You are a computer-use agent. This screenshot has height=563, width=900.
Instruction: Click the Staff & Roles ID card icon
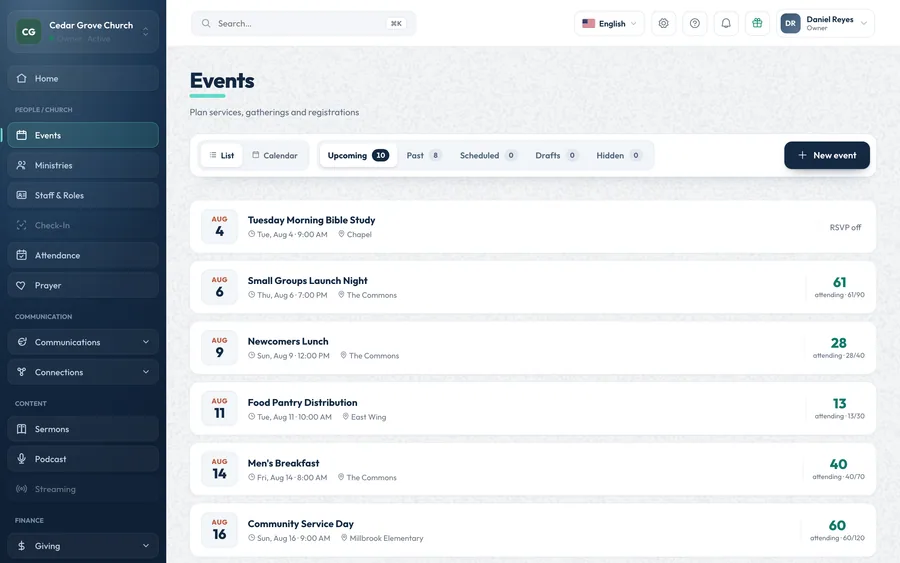pos(21,195)
